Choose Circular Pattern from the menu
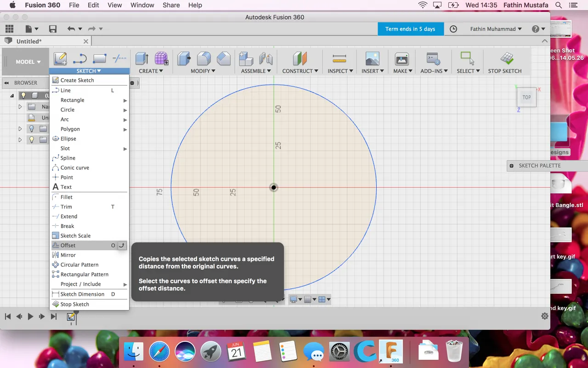The height and width of the screenshot is (368, 588). tap(89, 264)
